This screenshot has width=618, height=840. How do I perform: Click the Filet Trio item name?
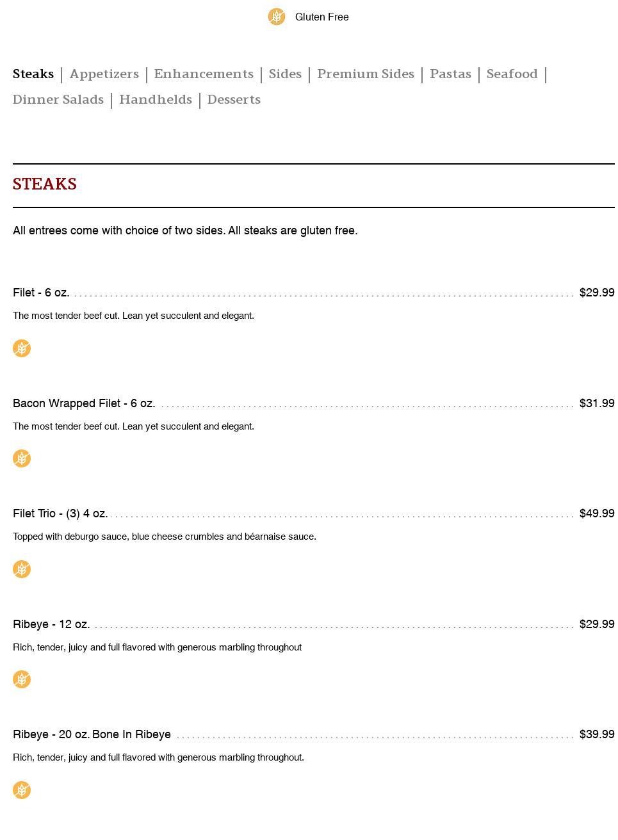[60, 513]
